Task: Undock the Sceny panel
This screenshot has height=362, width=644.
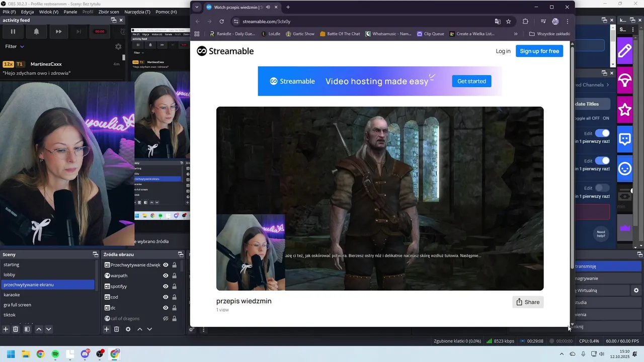Action: point(96,254)
